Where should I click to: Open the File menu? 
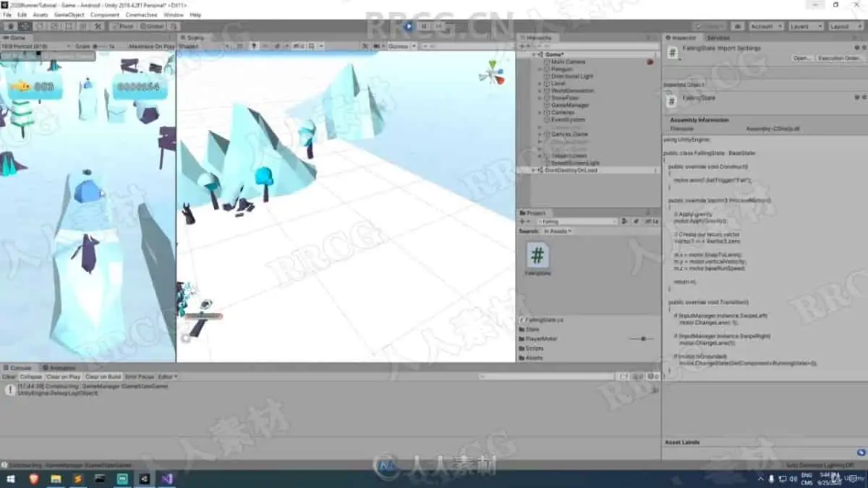pos(7,14)
